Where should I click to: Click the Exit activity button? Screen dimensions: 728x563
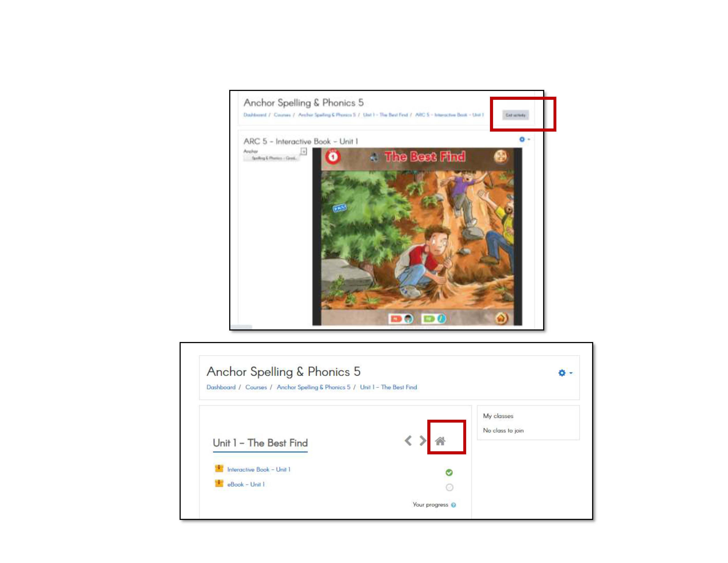point(515,115)
